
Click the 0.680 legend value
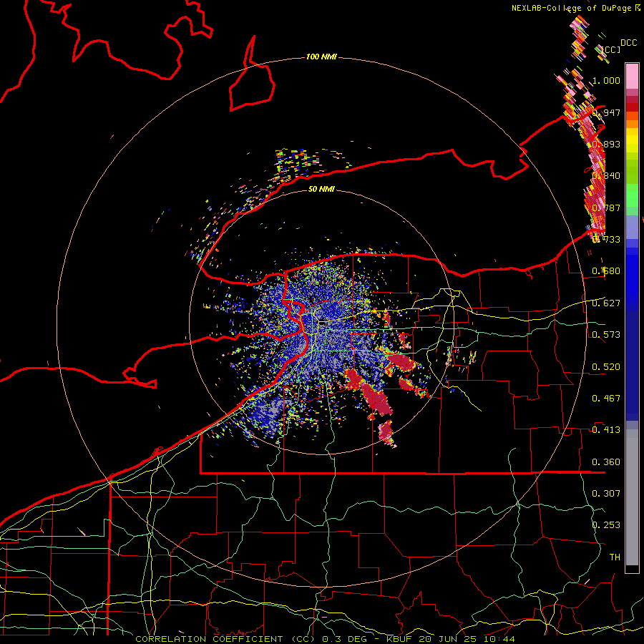click(x=606, y=271)
